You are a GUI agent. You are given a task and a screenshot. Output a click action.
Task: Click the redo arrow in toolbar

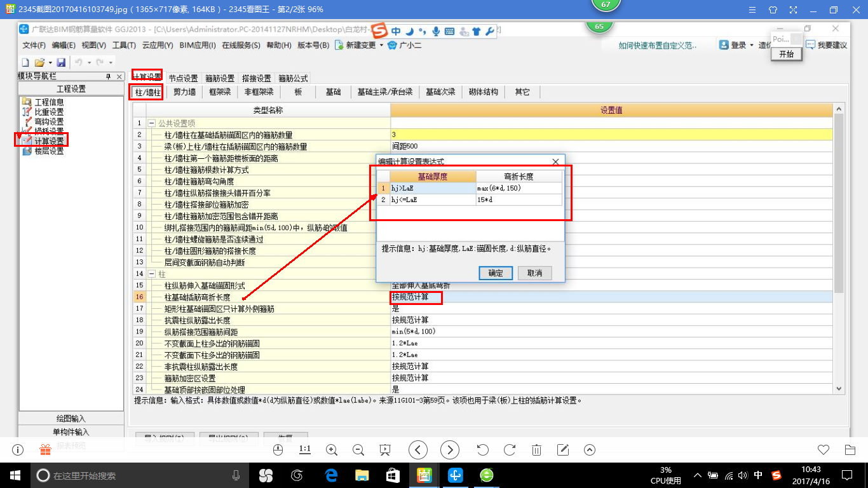(x=100, y=62)
